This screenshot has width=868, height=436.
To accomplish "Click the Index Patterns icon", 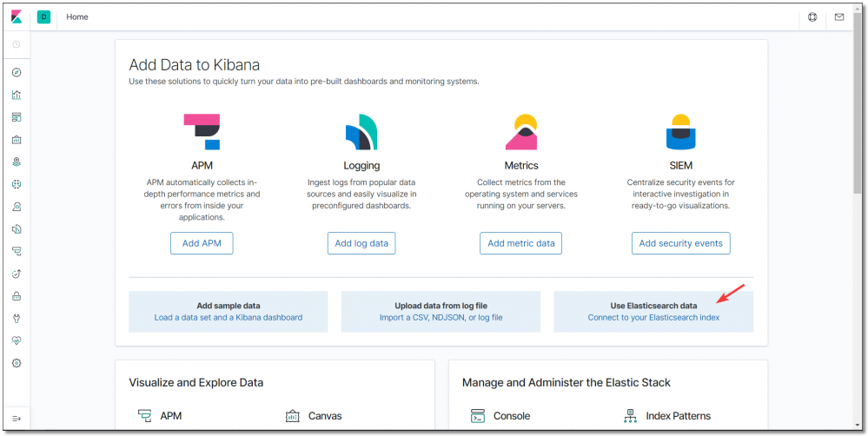I will (x=630, y=416).
